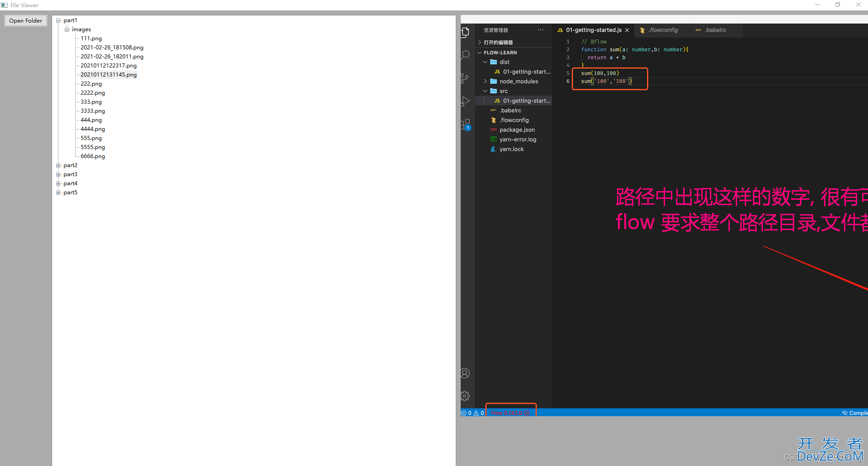Screen dimensions: 868x466
Task: Collapse src folder in VS Code preview
Action: (x=485, y=91)
